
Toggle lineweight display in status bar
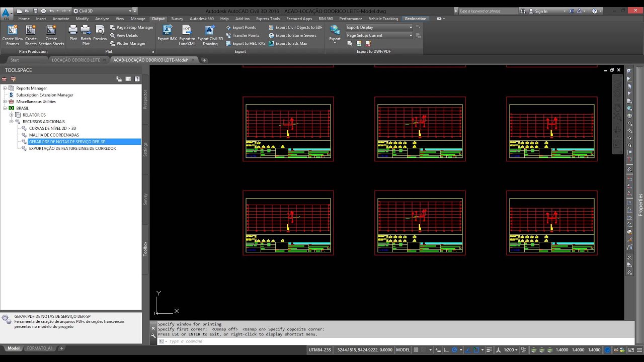(489, 350)
